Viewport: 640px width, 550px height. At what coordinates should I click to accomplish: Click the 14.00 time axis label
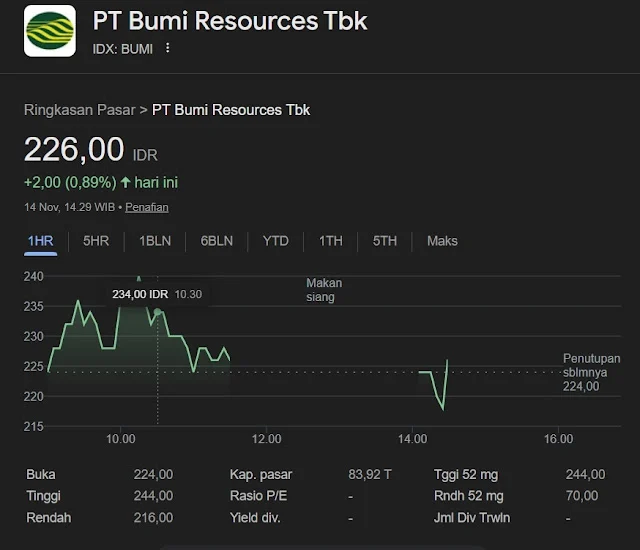[x=413, y=439]
